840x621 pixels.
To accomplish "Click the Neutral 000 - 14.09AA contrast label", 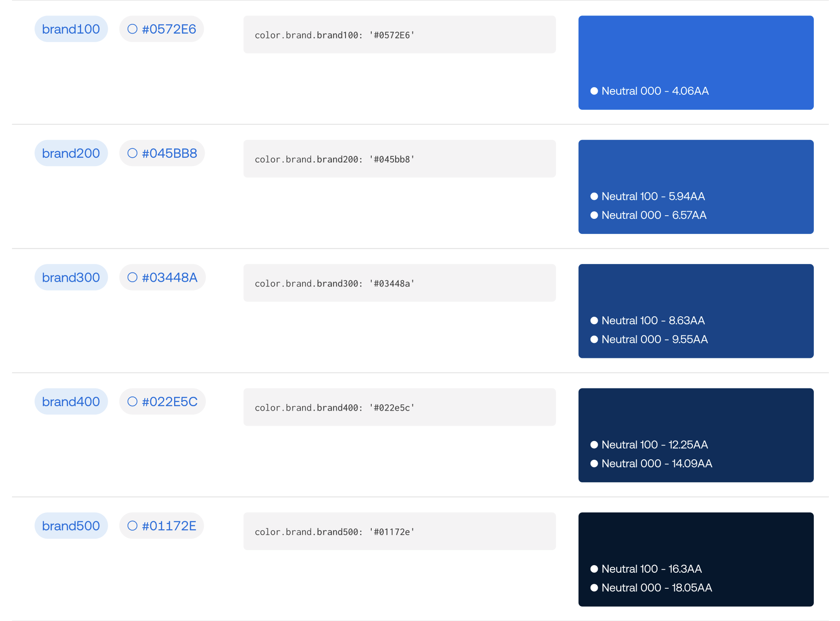I will pos(657,463).
